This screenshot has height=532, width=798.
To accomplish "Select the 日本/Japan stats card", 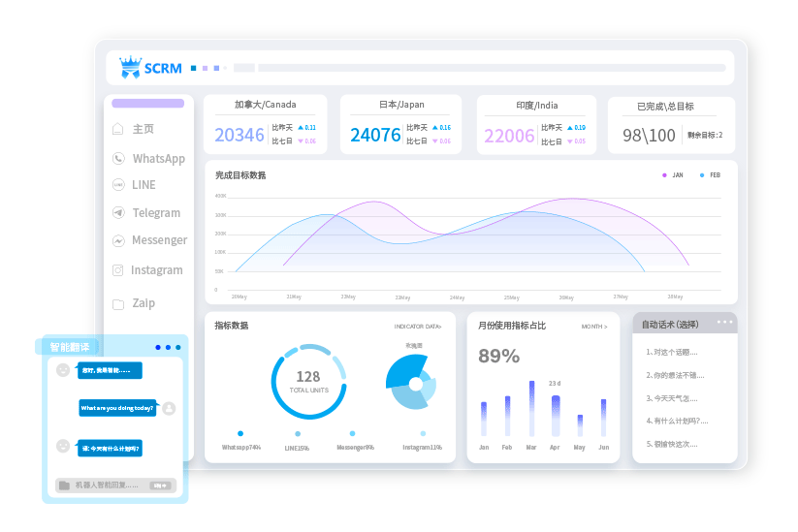I will coord(401,125).
